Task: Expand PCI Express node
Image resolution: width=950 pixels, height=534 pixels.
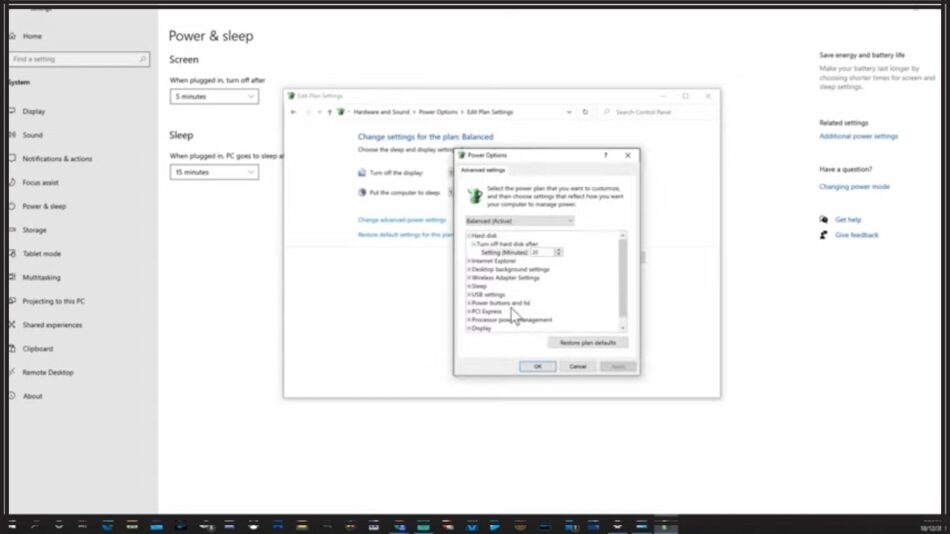Action: point(469,312)
